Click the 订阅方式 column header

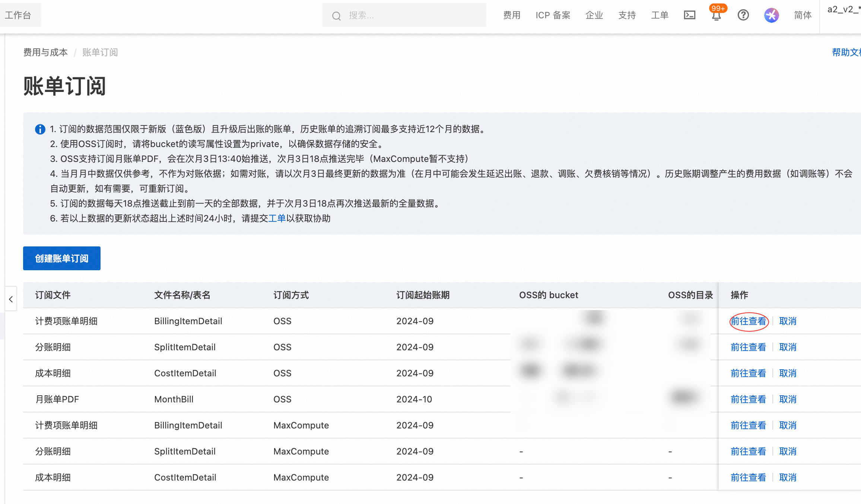tap(291, 295)
